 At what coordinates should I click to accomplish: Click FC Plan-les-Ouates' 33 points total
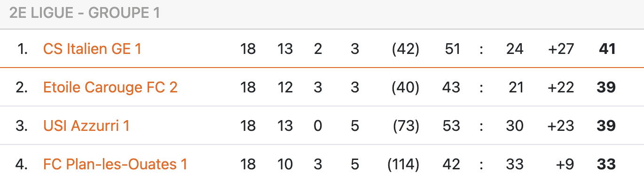[x=606, y=164]
